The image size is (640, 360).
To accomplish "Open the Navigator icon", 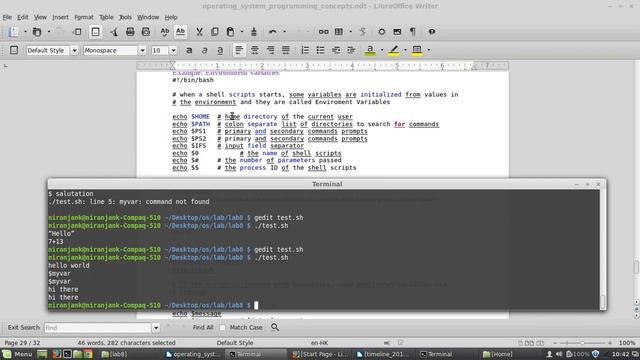I will pyautogui.click(x=381, y=32).
